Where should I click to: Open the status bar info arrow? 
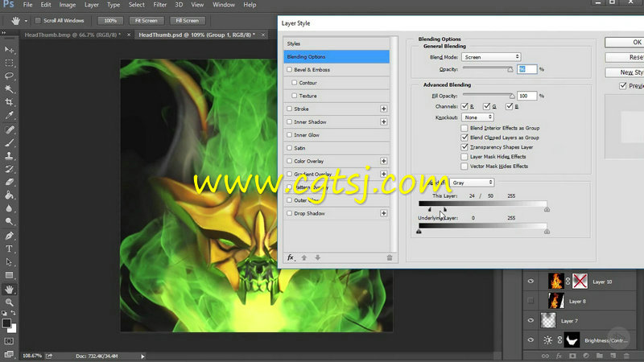[142, 356]
